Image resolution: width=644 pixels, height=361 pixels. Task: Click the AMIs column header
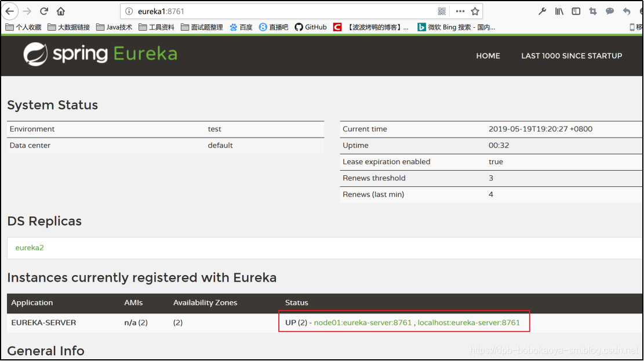tap(133, 302)
